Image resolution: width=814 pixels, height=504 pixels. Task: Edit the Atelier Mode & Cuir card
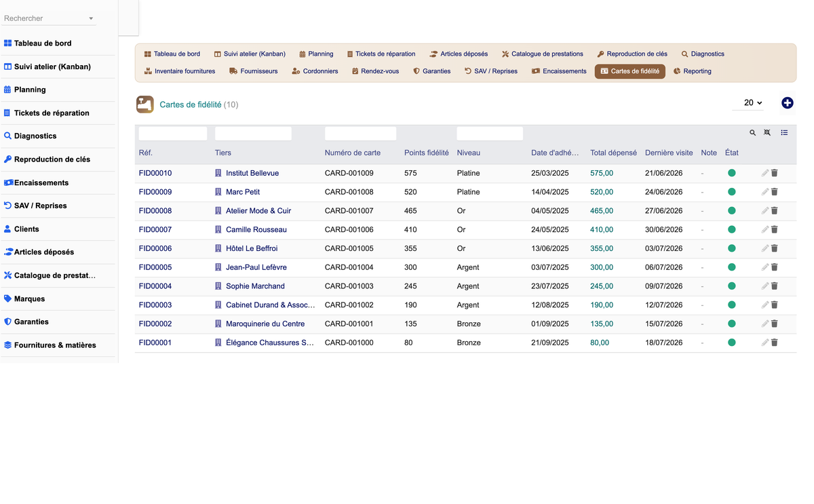click(x=764, y=211)
